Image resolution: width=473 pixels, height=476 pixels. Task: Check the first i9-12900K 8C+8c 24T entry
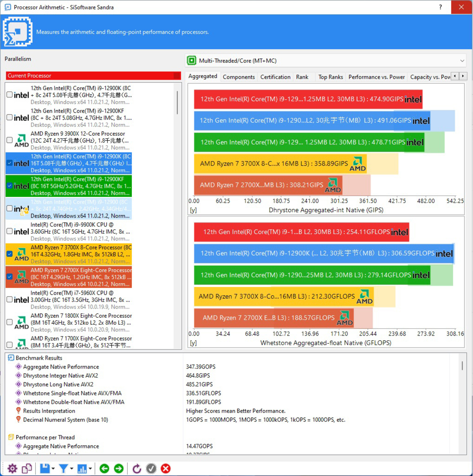[x=9, y=94]
